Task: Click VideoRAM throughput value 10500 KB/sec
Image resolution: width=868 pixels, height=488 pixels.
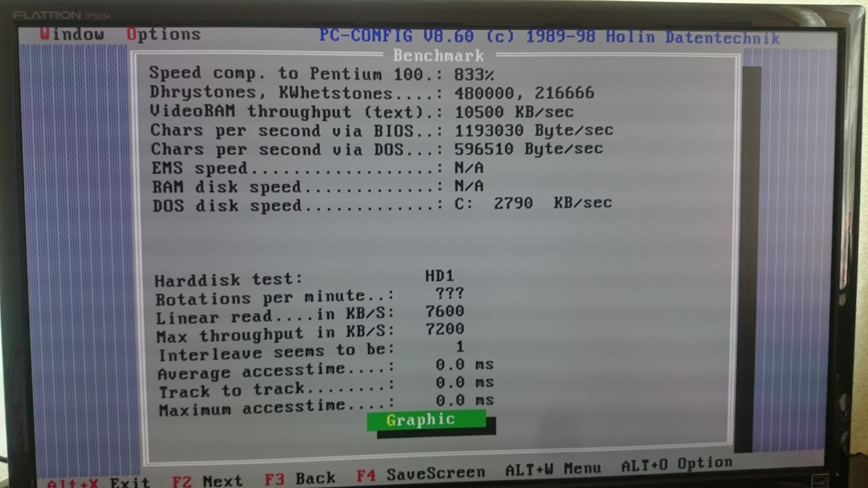Action: [514, 112]
